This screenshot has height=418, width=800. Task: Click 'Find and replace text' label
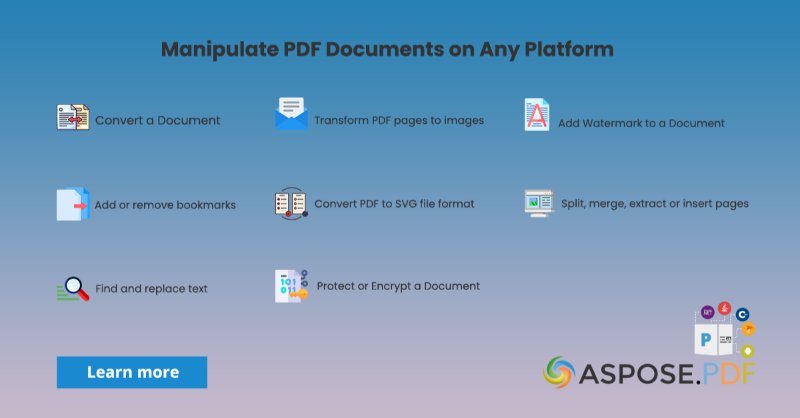pos(152,289)
